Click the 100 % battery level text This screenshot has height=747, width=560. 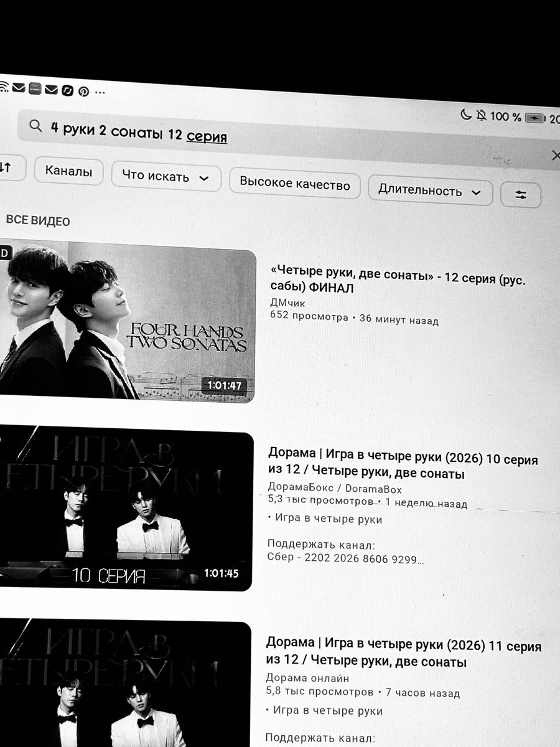[x=506, y=116]
